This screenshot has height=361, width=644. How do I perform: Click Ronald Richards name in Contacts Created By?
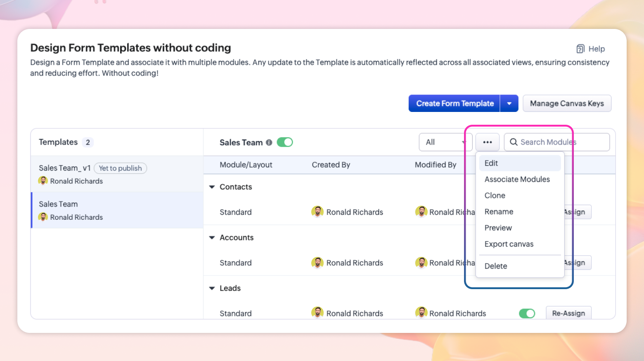(x=355, y=212)
